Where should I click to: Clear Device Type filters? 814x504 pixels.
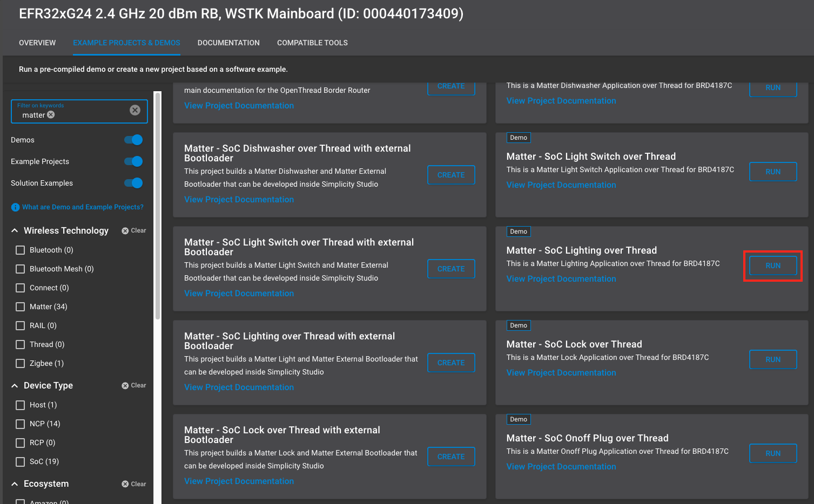pos(134,385)
